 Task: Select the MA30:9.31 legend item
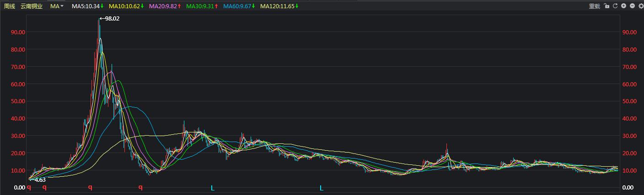pyautogui.click(x=202, y=6)
